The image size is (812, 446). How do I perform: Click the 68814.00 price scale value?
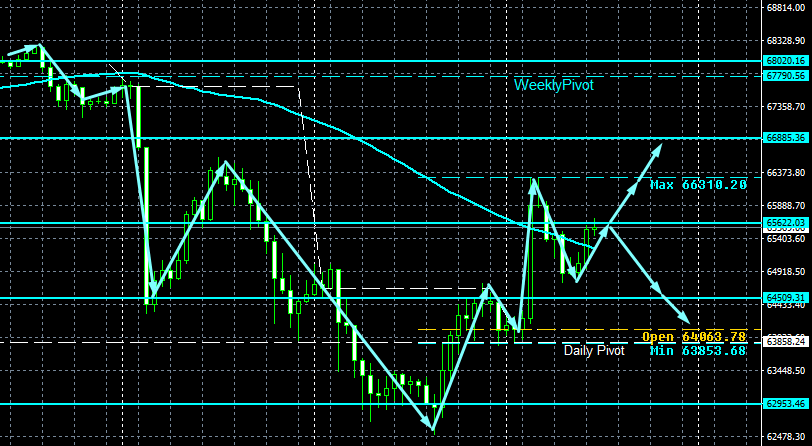tap(786, 8)
